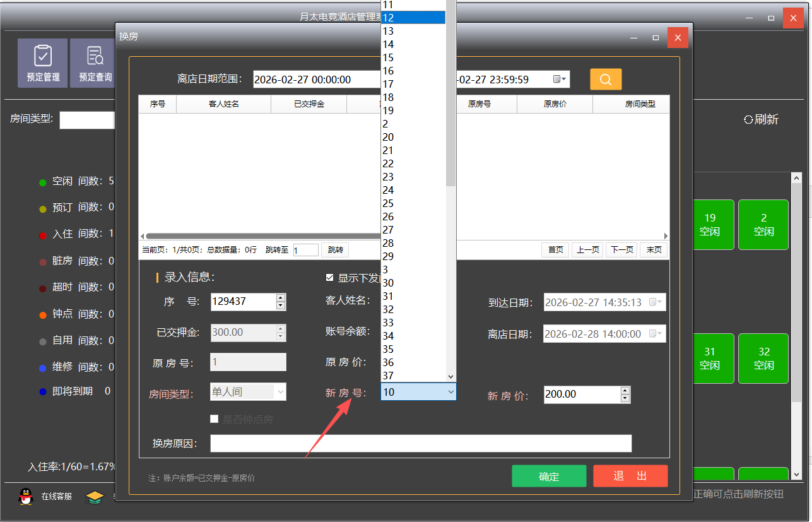Click the orange search magnifier button
This screenshot has width=812, height=522.
pos(606,80)
